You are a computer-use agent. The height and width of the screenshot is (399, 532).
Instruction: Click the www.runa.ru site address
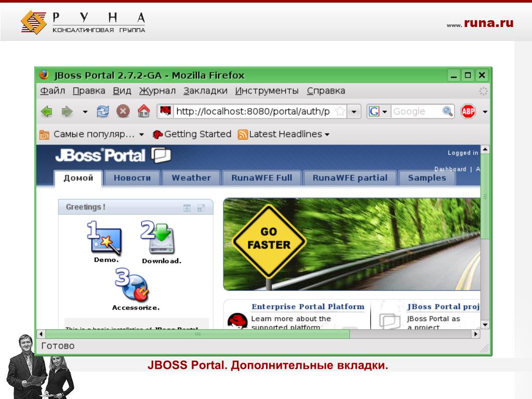tap(480, 23)
